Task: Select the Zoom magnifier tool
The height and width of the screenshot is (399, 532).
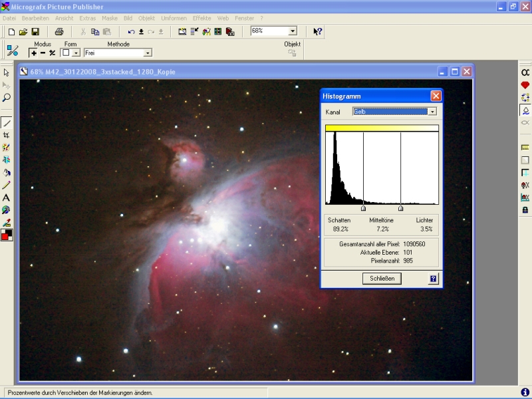Action: click(7, 98)
